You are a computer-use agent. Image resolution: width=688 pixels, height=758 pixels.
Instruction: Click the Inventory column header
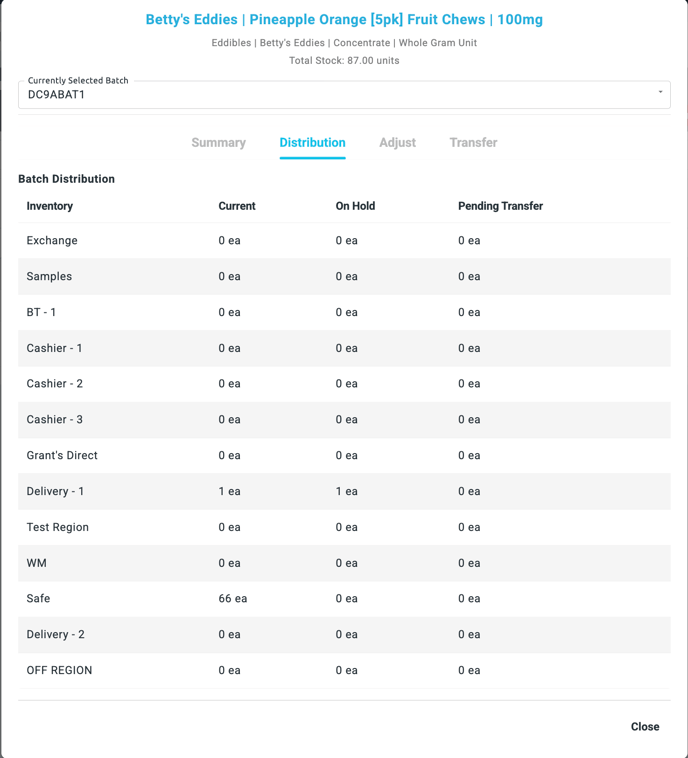pyautogui.click(x=50, y=206)
